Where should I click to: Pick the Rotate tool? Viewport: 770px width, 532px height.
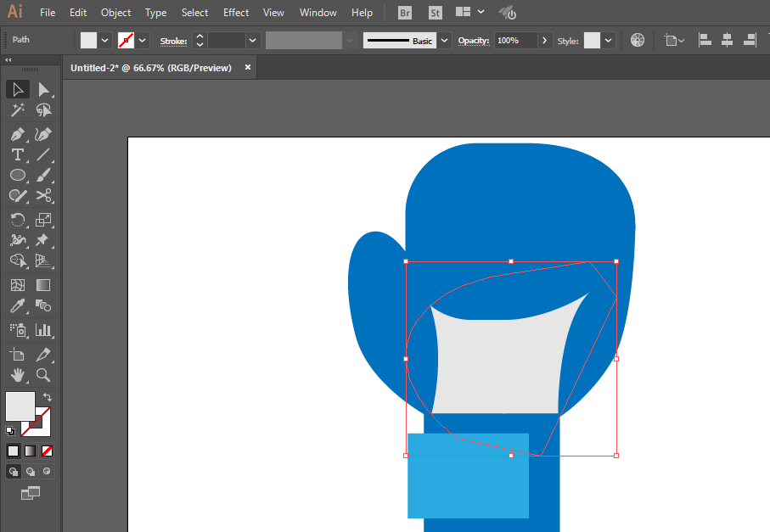(18, 220)
